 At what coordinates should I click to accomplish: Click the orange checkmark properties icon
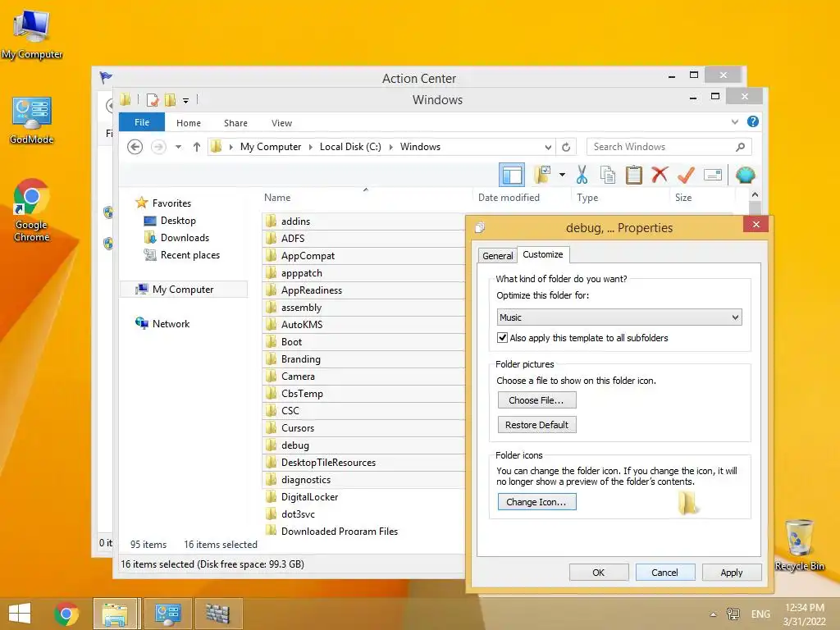tap(686, 175)
